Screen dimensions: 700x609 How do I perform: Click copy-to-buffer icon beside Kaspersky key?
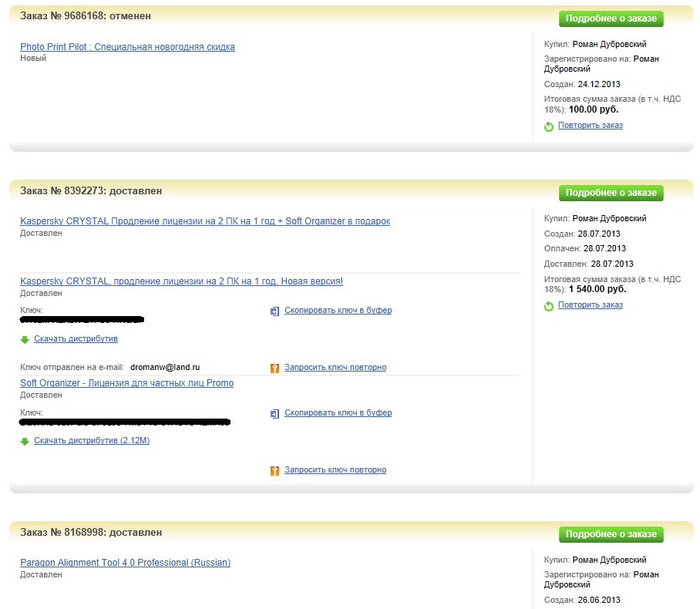point(274,311)
